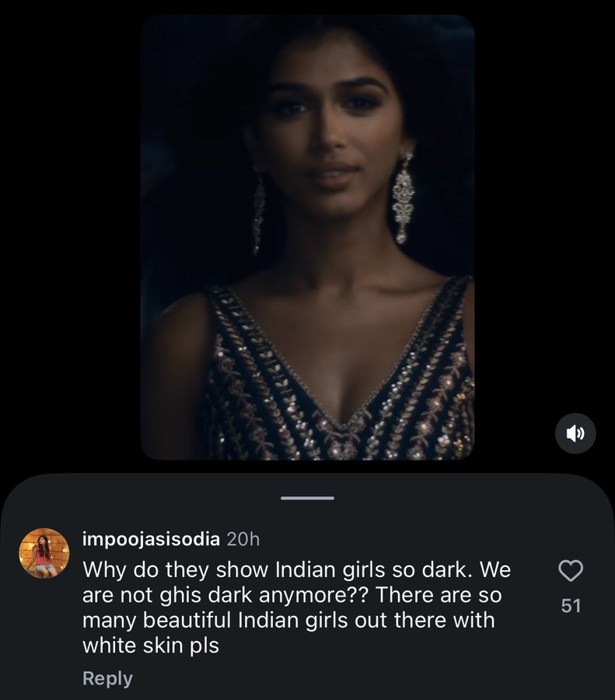Click the comment line starting 'Why do they'
The width and height of the screenshot is (615, 700).
coord(297,569)
